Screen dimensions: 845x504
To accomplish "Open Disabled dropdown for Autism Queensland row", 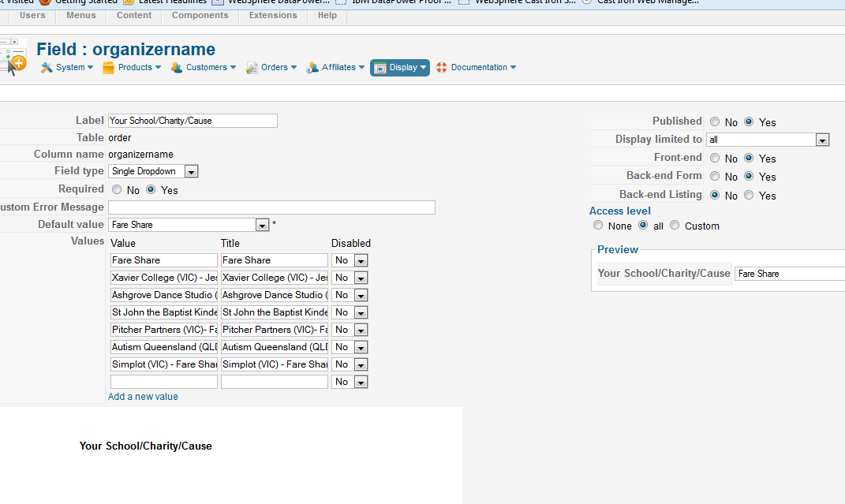I will click(350, 347).
